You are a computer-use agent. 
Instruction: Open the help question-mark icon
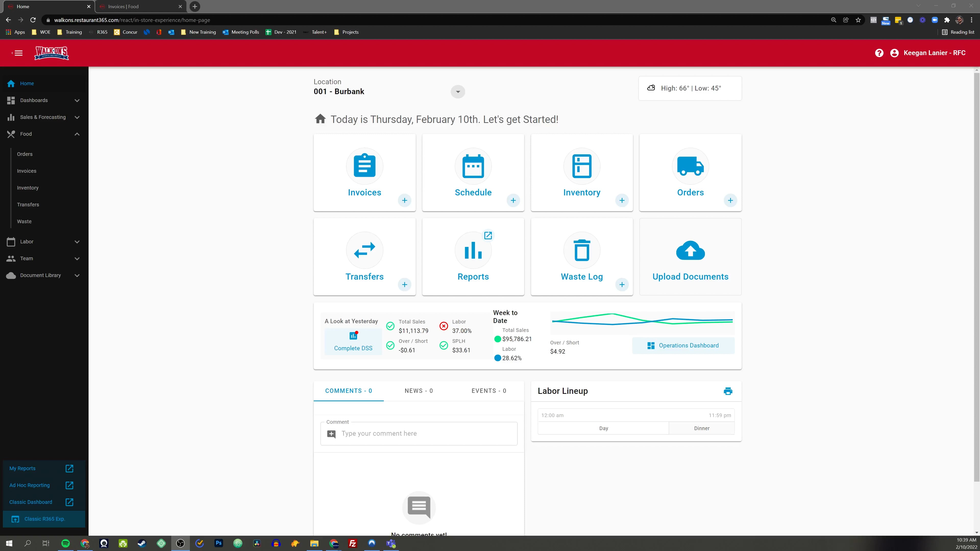tap(879, 53)
